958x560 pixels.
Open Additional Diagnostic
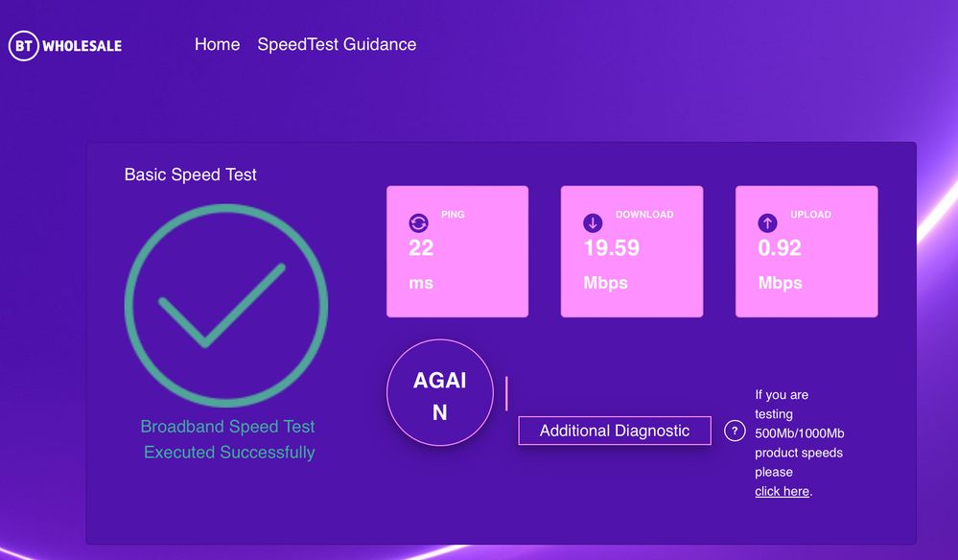click(x=615, y=431)
